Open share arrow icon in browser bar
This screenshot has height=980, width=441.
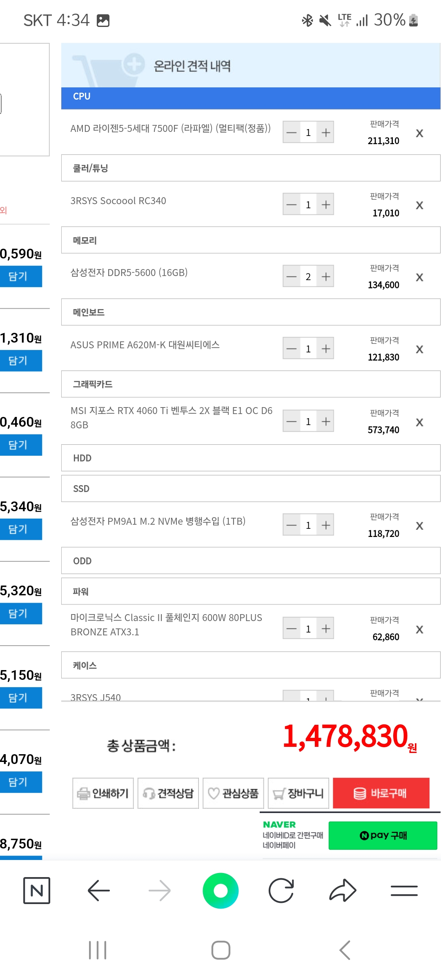pyautogui.click(x=343, y=890)
